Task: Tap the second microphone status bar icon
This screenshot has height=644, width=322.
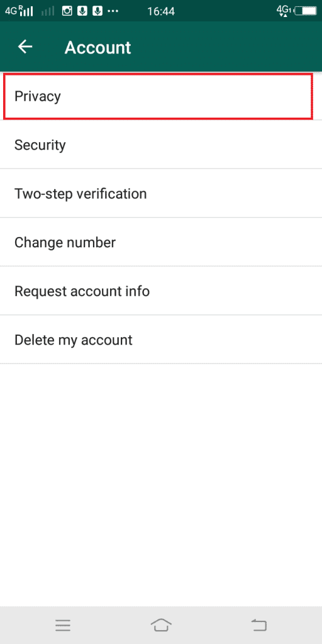Action: tap(97, 11)
